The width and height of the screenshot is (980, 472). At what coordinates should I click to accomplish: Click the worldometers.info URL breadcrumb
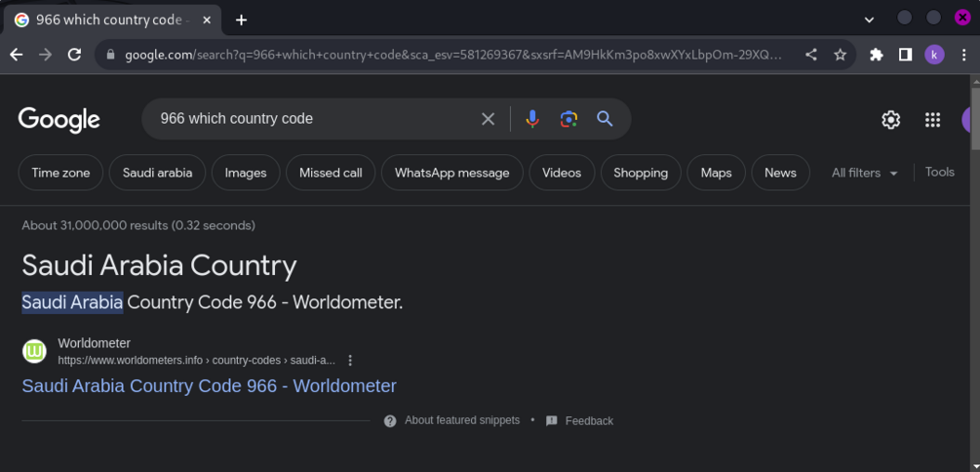(x=196, y=361)
